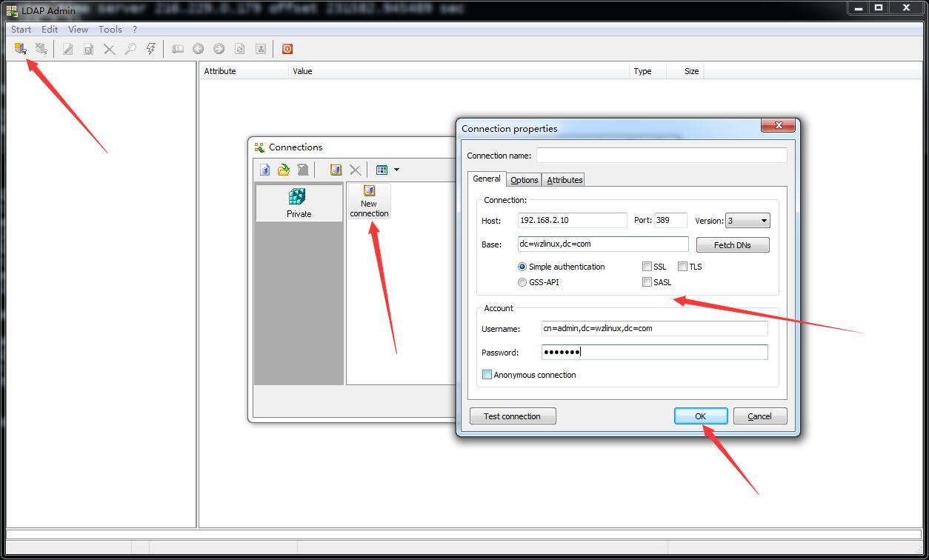The width and height of the screenshot is (929, 560).
Task: Enable the TLS checkbox
Action: tap(682, 267)
